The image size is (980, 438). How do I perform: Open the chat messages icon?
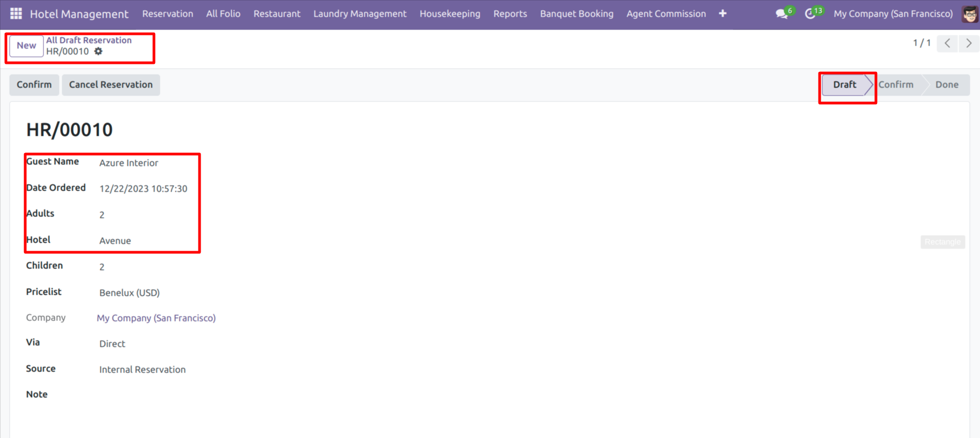coord(782,14)
